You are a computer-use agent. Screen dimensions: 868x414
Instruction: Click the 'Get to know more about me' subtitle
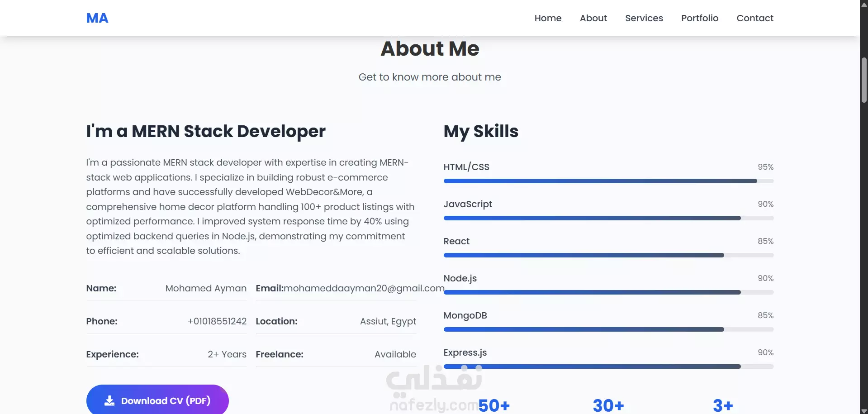[430, 77]
